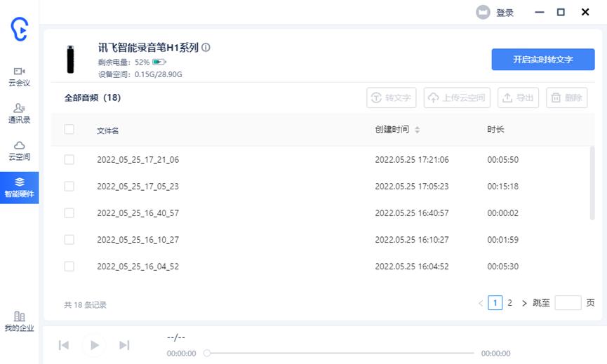Open 我的企业 in the sidebar
Screen dimensions: 607x364
[x=19, y=321]
